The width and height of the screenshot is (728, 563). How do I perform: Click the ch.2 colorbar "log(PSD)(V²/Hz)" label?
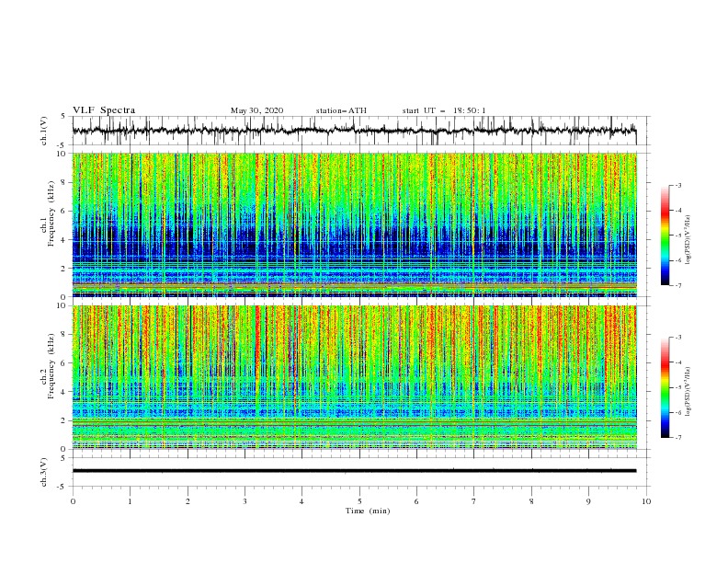[x=688, y=392]
